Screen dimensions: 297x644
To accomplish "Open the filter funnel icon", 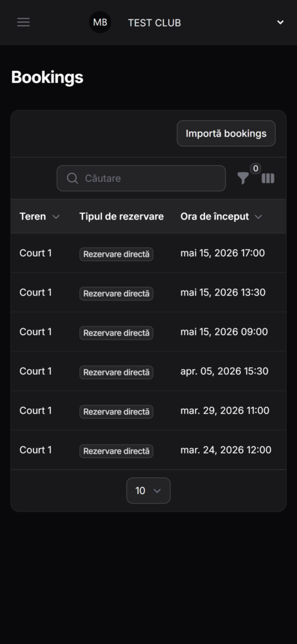I will click(243, 178).
